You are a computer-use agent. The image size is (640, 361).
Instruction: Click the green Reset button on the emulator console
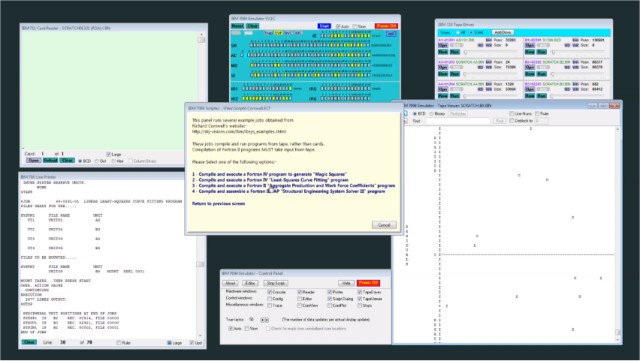pyautogui.click(x=237, y=26)
